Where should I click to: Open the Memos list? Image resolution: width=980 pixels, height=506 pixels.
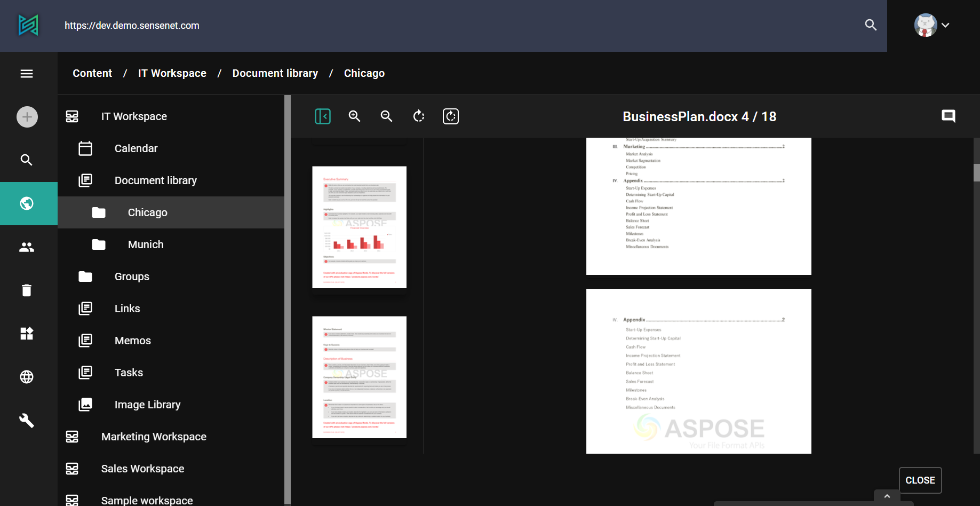tap(171, 341)
